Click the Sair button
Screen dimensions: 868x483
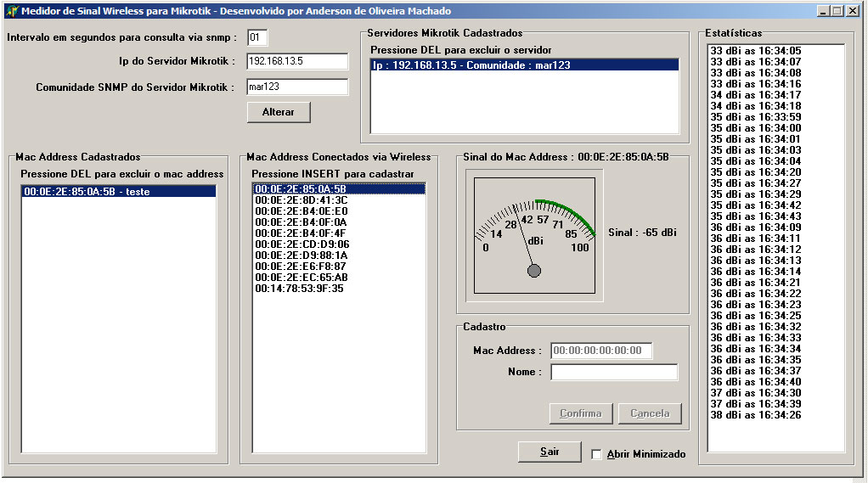tap(550, 452)
